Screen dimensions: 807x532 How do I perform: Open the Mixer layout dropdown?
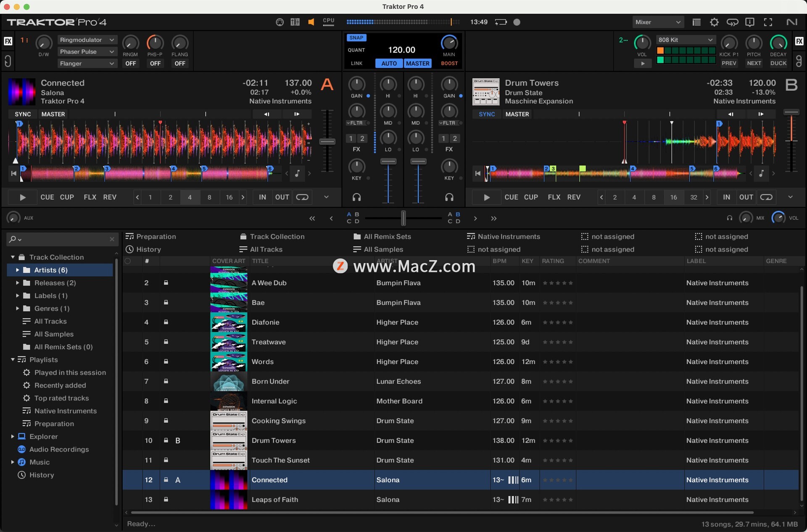(658, 22)
